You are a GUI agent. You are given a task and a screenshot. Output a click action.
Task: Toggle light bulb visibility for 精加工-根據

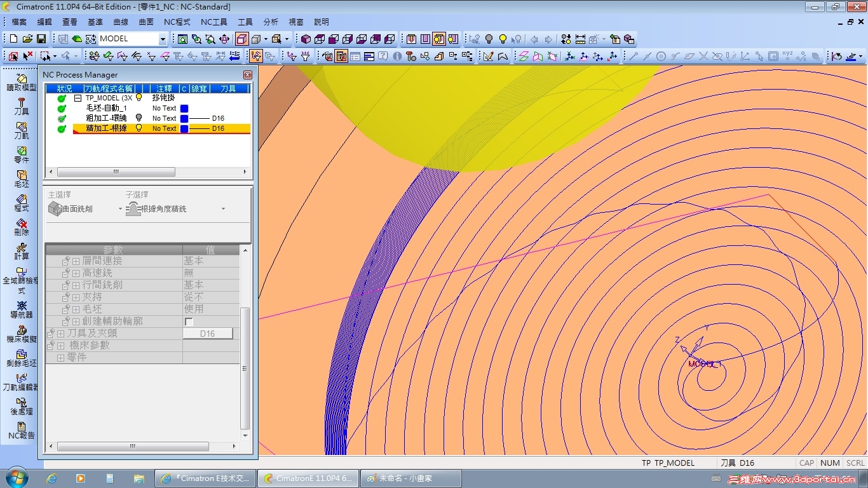coord(139,128)
